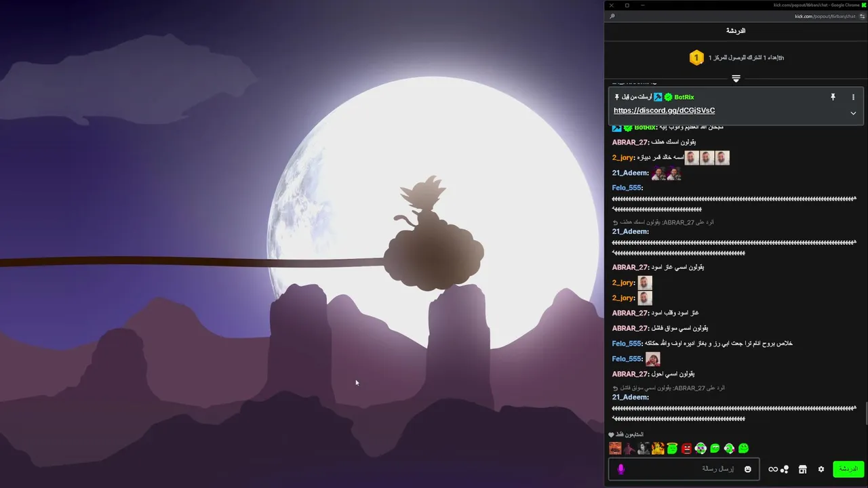Click the followers-only heart label above emotes
The height and width of the screenshot is (488, 868).
pos(626,434)
